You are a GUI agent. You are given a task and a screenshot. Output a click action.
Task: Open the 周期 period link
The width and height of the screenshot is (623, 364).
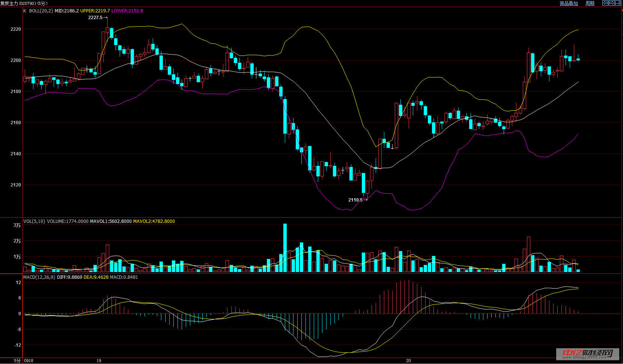590,3
